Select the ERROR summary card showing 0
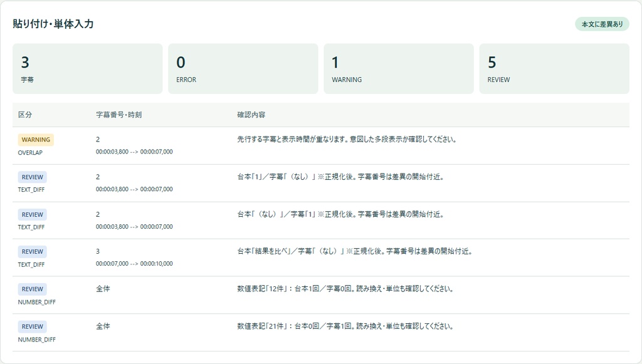 [243, 69]
